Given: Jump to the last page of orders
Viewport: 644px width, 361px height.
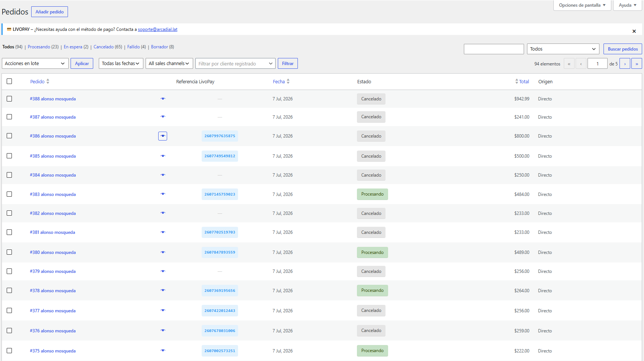Looking at the screenshot, I should click(637, 64).
